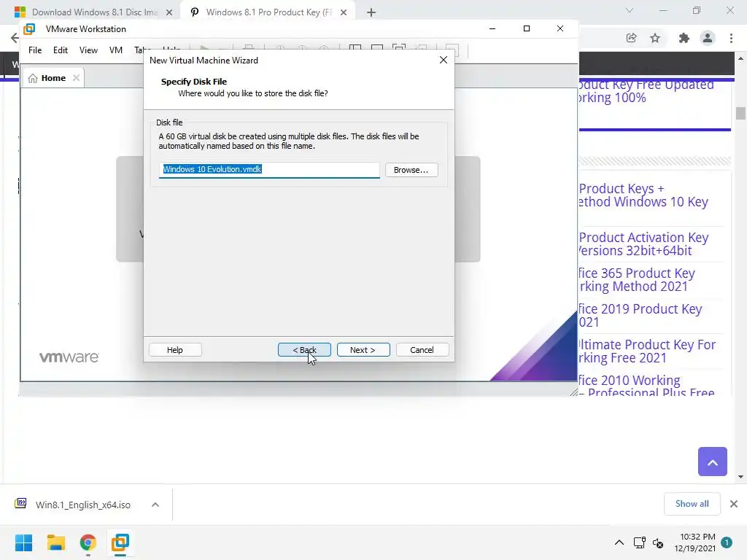This screenshot has width=747, height=560.
Task: Open a new Chrome tab
Action: [371, 12]
